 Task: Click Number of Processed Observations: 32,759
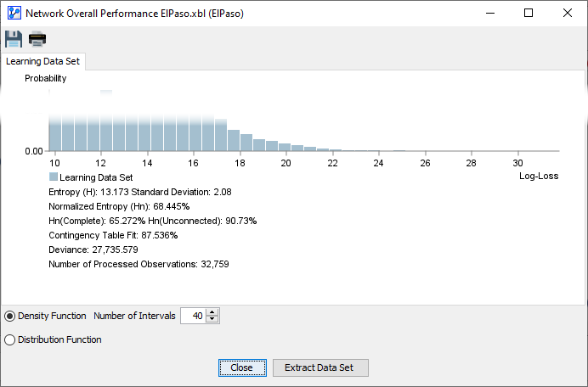139,264
